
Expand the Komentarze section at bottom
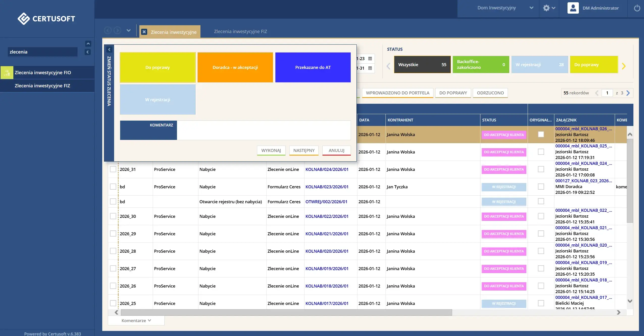coord(136,320)
